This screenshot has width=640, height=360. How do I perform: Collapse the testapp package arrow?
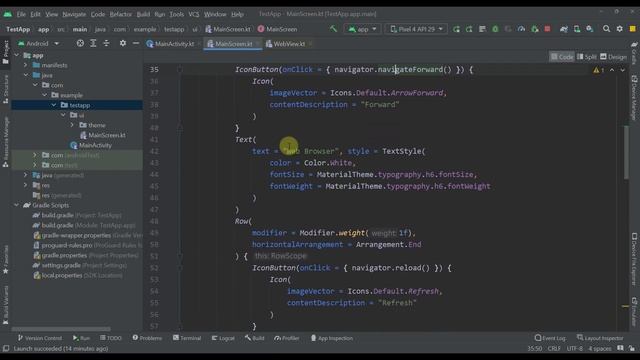[54, 105]
